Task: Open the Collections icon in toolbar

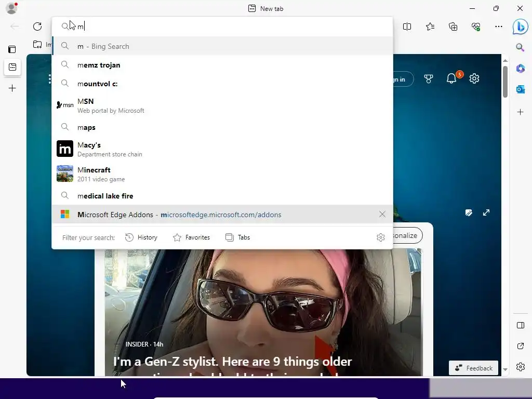Action: (453, 26)
